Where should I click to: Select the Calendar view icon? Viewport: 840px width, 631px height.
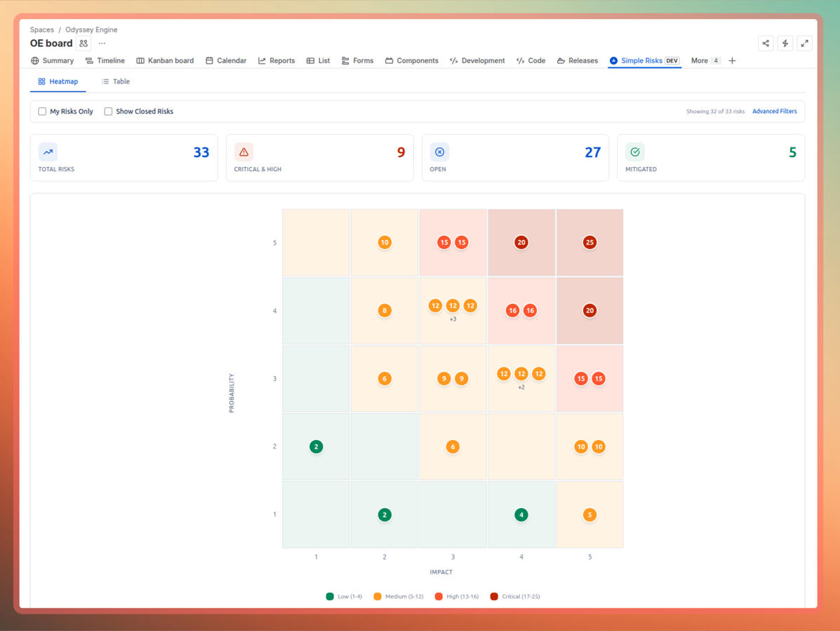pos(208,60)
